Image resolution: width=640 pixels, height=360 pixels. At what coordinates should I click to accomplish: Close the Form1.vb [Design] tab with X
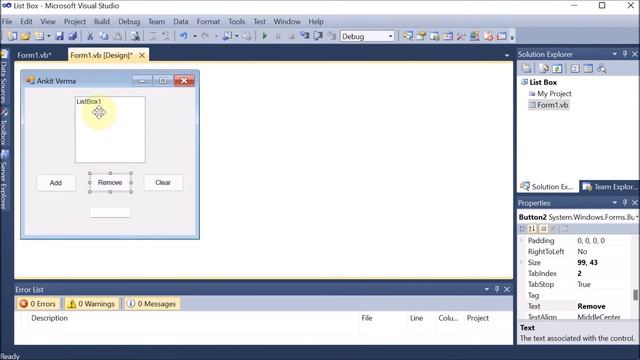coord(142,55)
